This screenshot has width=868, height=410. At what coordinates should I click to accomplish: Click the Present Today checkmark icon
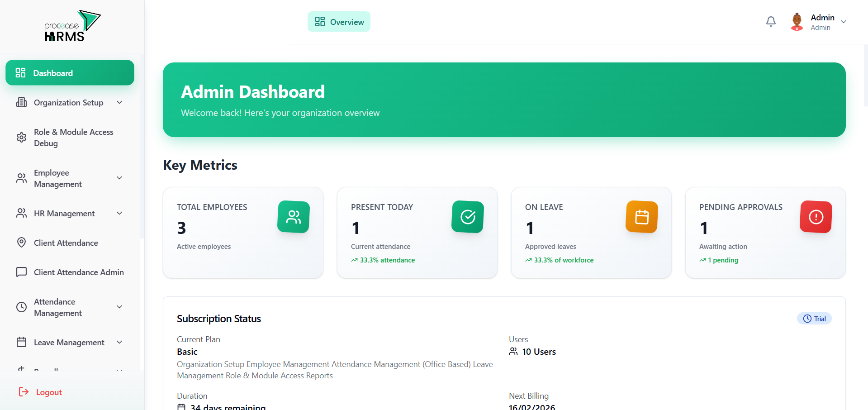point(468,217)
